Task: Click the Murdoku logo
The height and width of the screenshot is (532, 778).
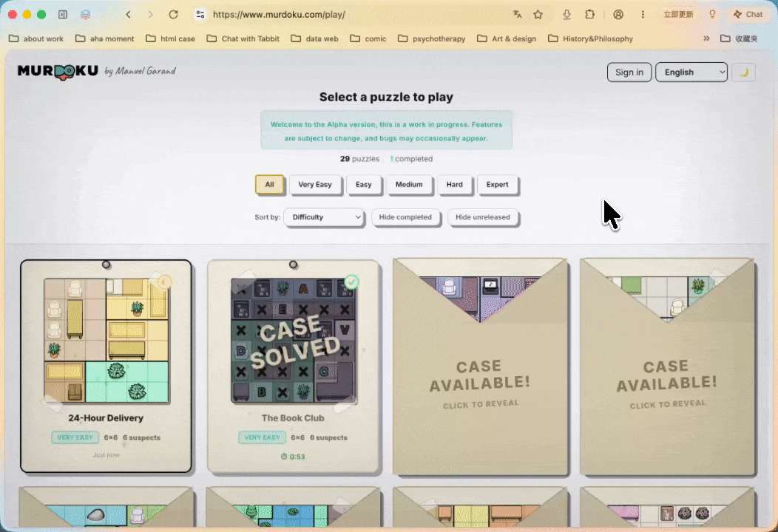Action: 58,72
